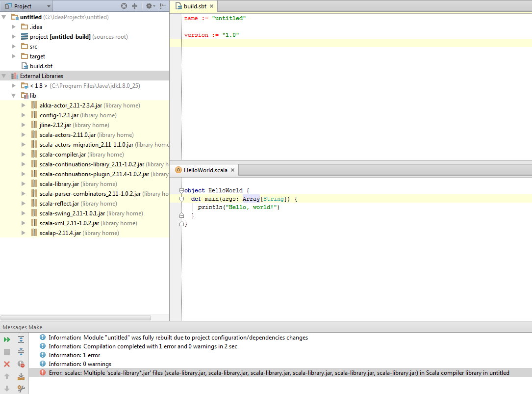Close Messages panel with red X
The width and height of the screenshot is (532, 394).
tap(7, 364)
